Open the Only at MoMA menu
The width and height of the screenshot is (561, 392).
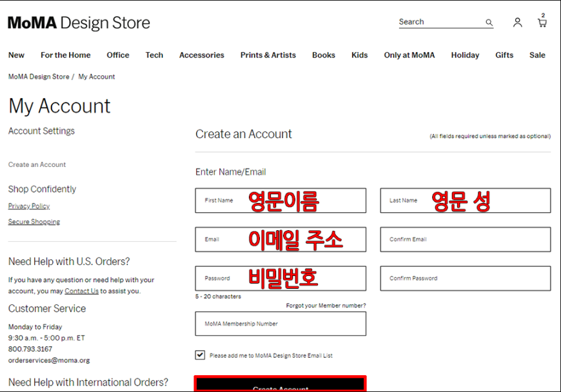(409, 55)
